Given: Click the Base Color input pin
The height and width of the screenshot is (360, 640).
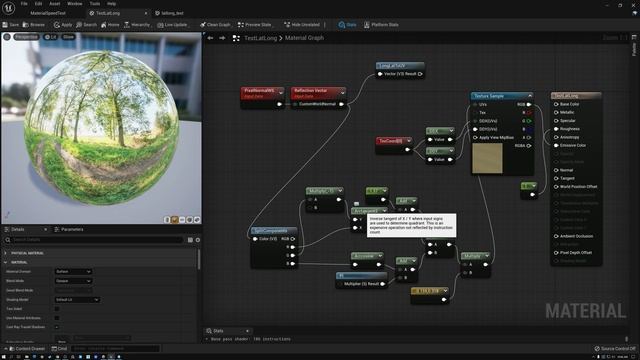Looking at the screenshot, I should pos(556,104).
